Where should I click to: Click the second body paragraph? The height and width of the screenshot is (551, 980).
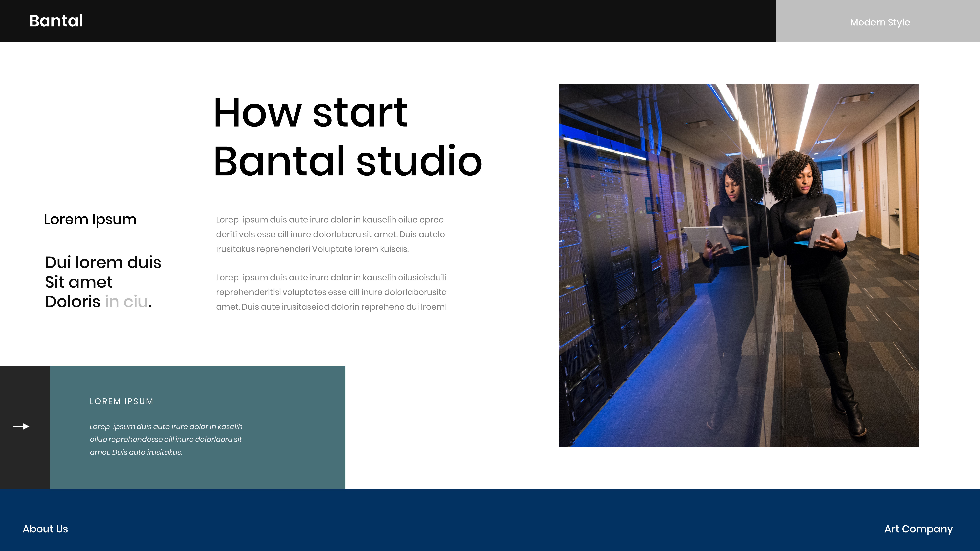pos(331,292)
